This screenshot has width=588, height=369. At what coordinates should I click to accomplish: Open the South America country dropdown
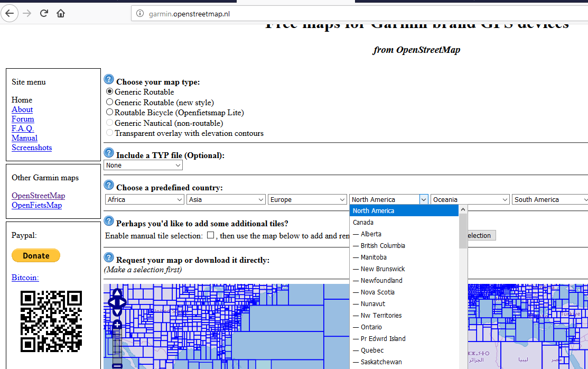coord(550,200)
